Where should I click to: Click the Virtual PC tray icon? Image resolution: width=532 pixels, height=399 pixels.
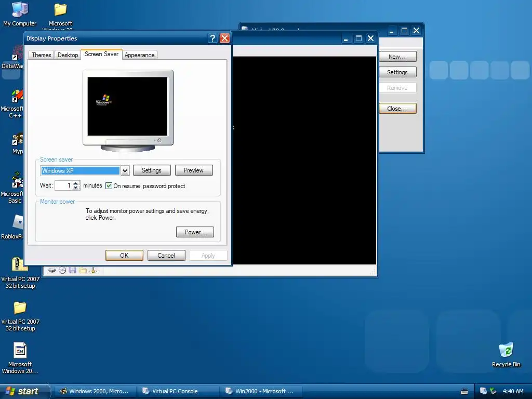pyautogui.click(x=484, y=391)
